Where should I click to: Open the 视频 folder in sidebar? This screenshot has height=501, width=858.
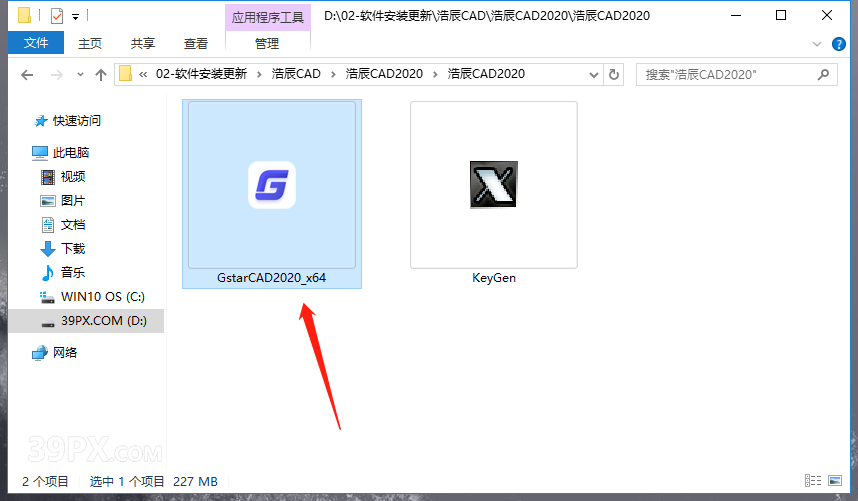pyautogui.click(x=73, y=177)
